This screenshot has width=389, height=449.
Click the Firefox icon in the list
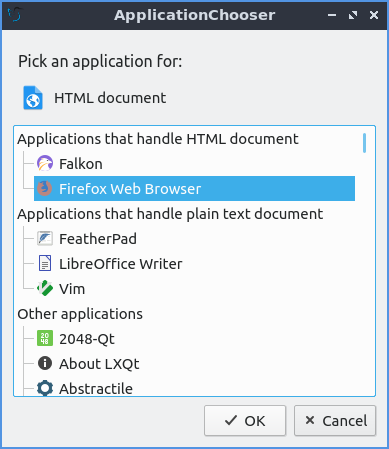click(x=45, y=188)
